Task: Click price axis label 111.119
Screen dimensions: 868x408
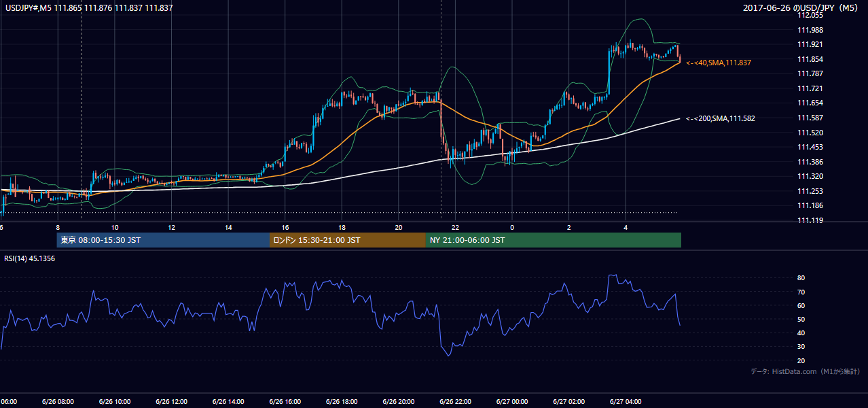Action: coord(810,220)
